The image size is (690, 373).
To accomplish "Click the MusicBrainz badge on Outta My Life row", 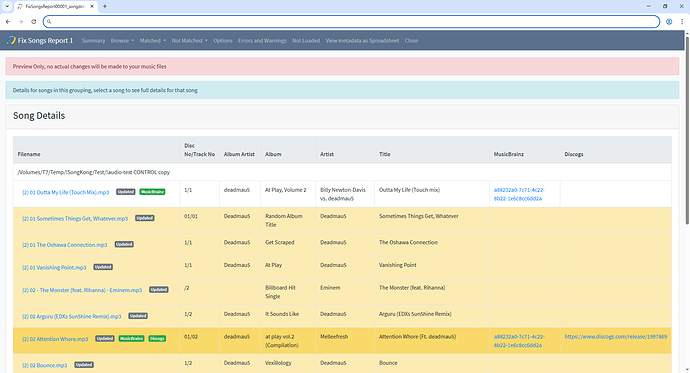I will pos(152,192).
